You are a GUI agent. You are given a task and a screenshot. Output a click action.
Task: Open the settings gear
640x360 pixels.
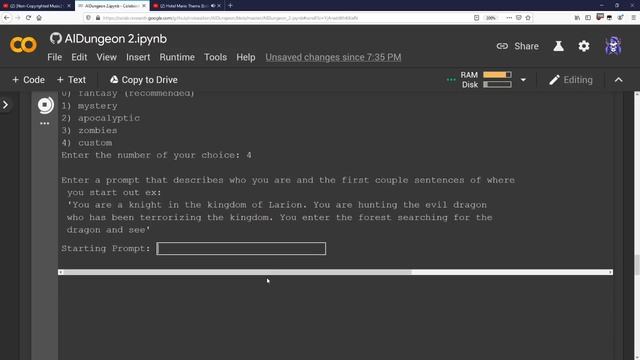pyautogui.click(x=584, y=46)
